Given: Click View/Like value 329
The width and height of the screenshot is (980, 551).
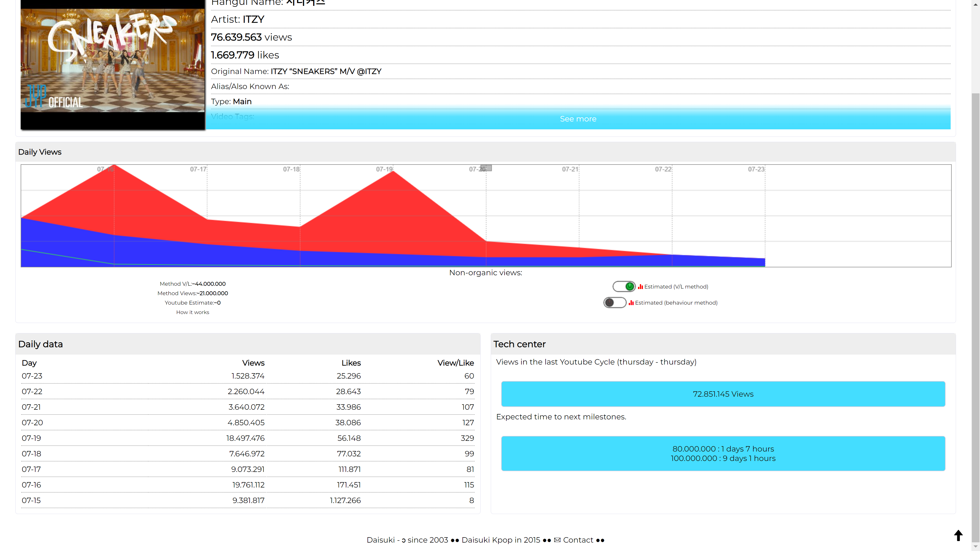Looking at the screenshot, I should pos(467,439).
